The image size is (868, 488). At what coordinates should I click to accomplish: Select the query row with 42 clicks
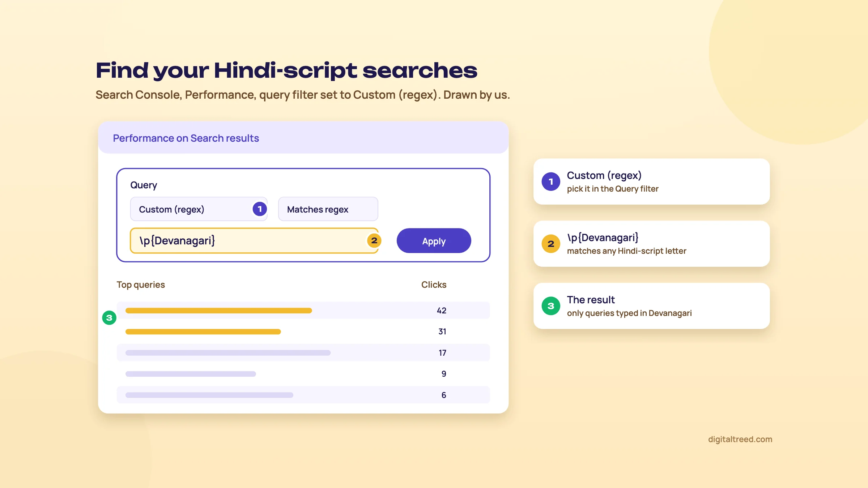303,311
